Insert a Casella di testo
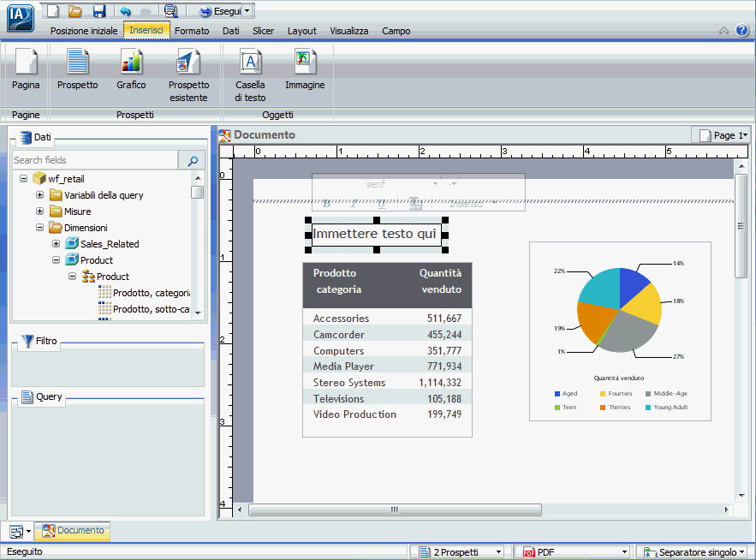The width and height of the screenshot is (756, 560). 250,74
